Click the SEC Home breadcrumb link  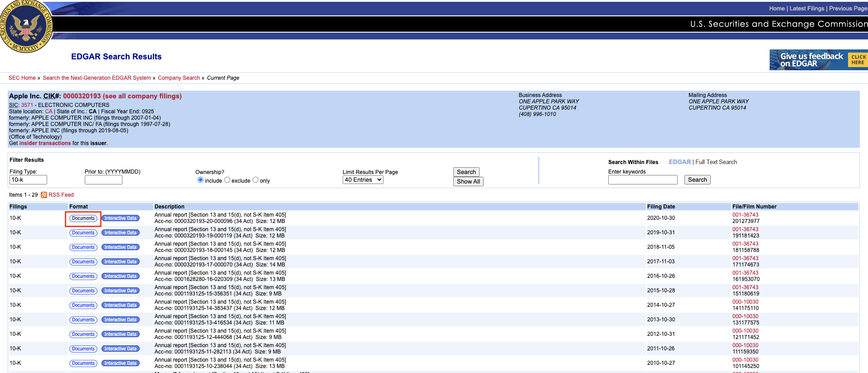[x=22, y=78]
